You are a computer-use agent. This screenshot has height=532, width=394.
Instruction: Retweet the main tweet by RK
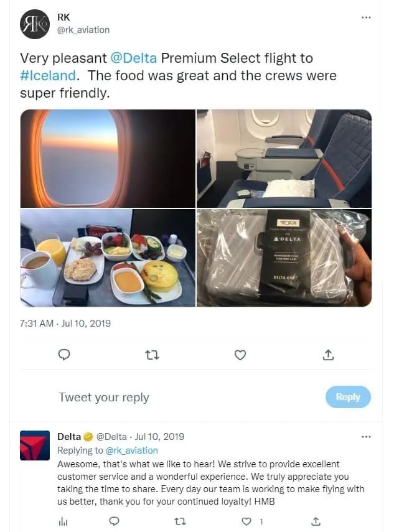pos(152,355)
